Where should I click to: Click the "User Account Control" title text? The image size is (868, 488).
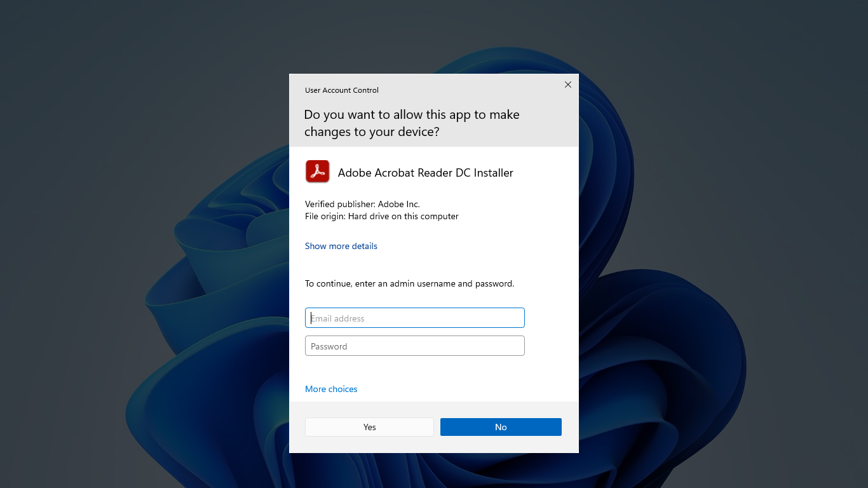[342, 90]
